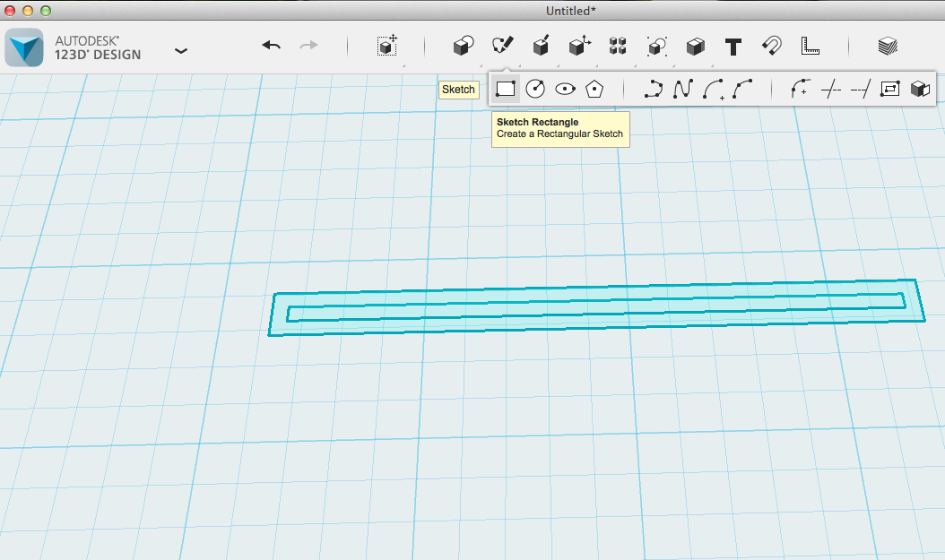Open the Pattern tool menu
Image resolution: width=945 pixels, height=560 pixels.
point(618,46)
